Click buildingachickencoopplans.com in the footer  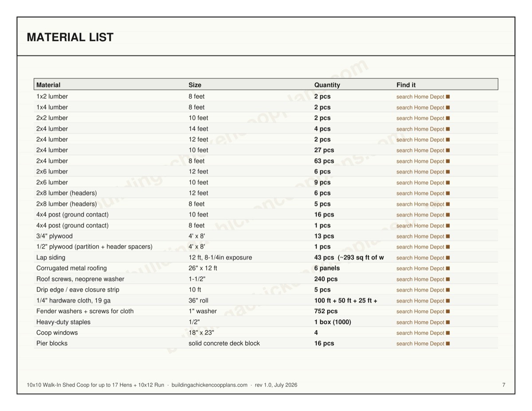[209, 385]
